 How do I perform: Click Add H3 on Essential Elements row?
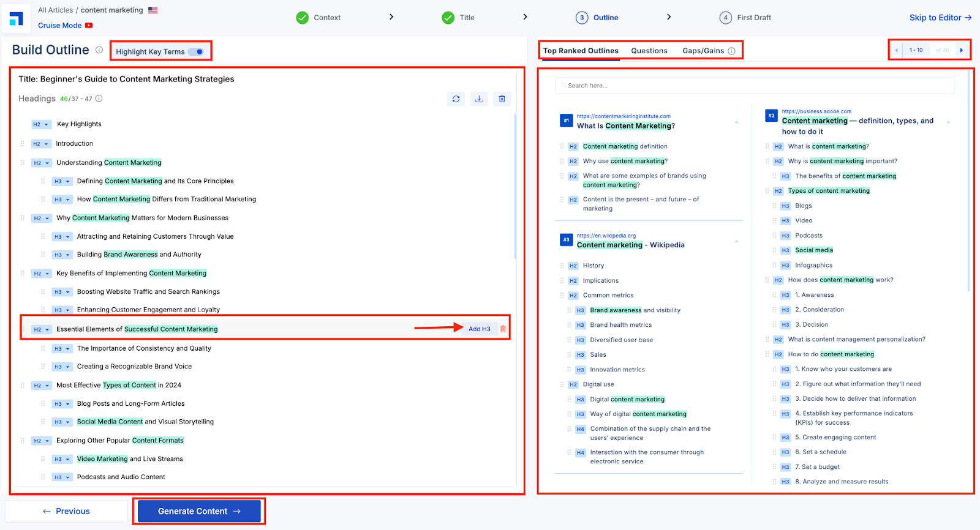(x=480, y=329)
